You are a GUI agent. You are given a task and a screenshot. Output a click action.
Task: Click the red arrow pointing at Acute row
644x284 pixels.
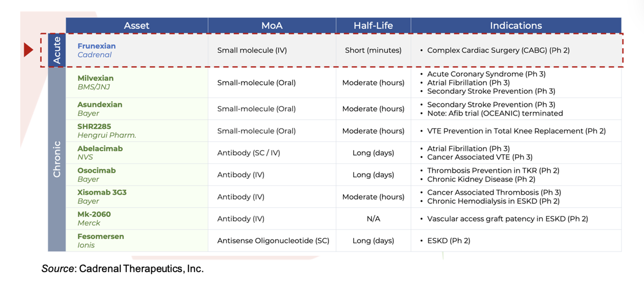[28, 50]
